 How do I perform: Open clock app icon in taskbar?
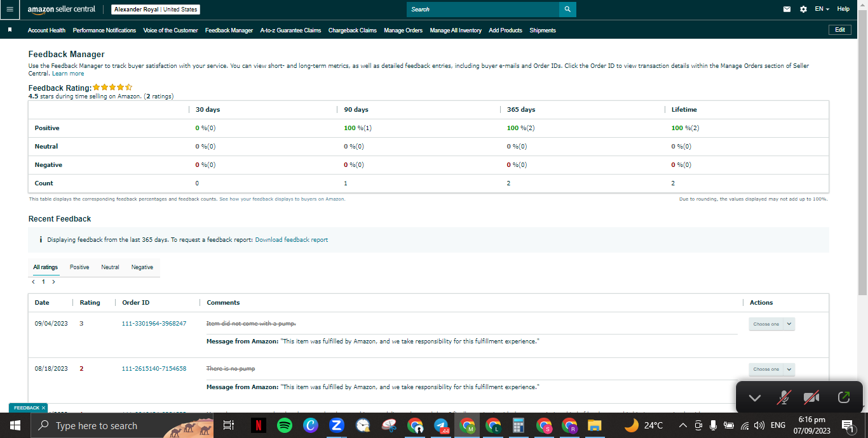tap(363, 425)
